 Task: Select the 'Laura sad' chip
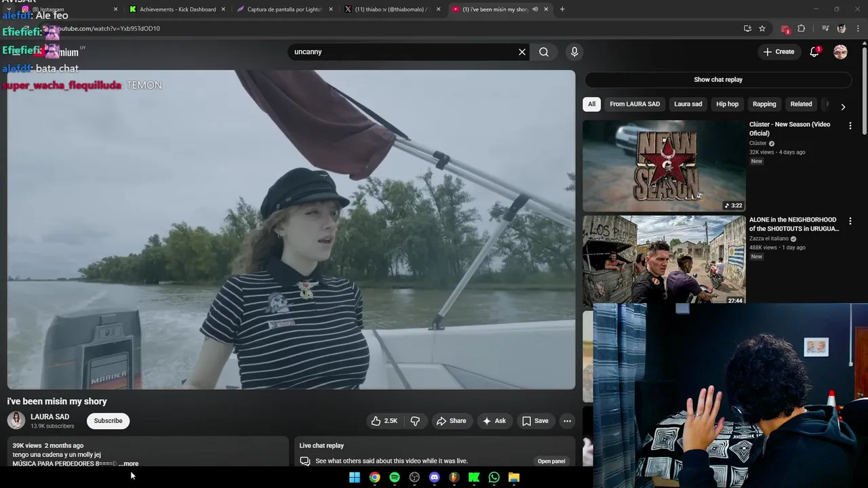pyautogui.click(x=688, y=104)
